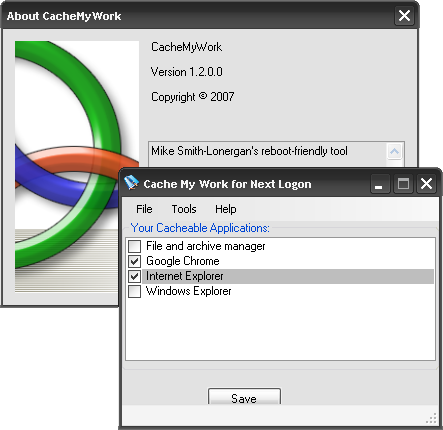Click the Save button

point(244,397)
